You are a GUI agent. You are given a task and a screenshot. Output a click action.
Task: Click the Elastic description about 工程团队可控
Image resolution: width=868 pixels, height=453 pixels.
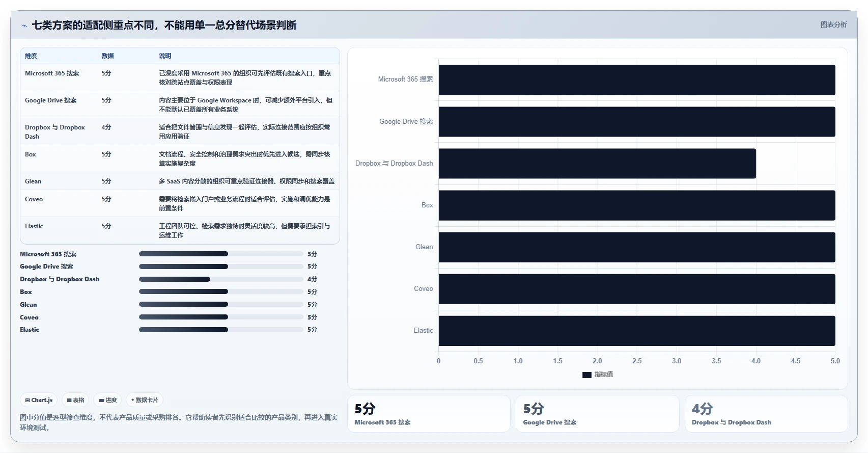(x=244, y=231)
